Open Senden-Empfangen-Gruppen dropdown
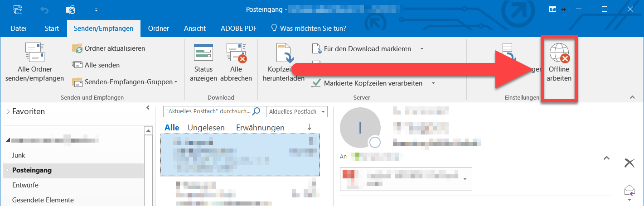 [x=125, y=82]
